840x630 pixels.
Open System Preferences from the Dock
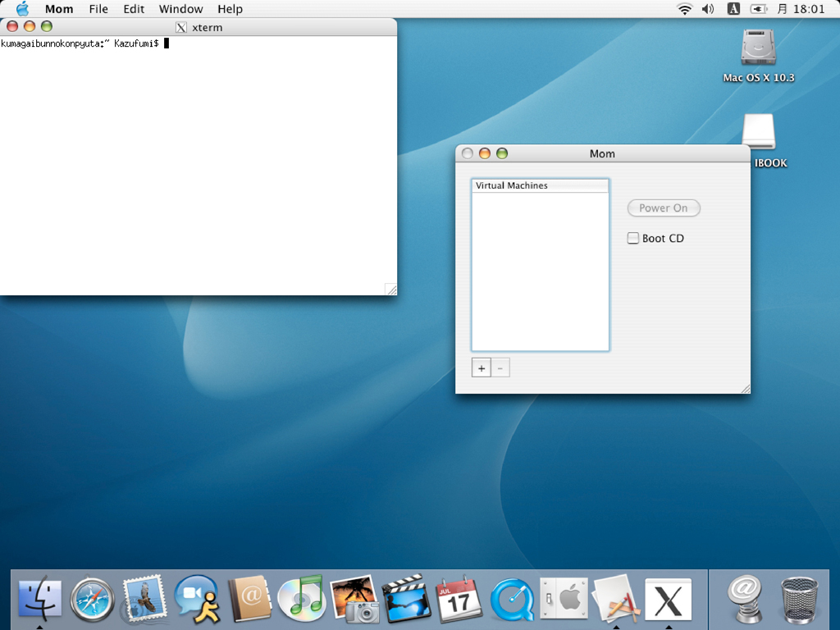pos(564,598)
